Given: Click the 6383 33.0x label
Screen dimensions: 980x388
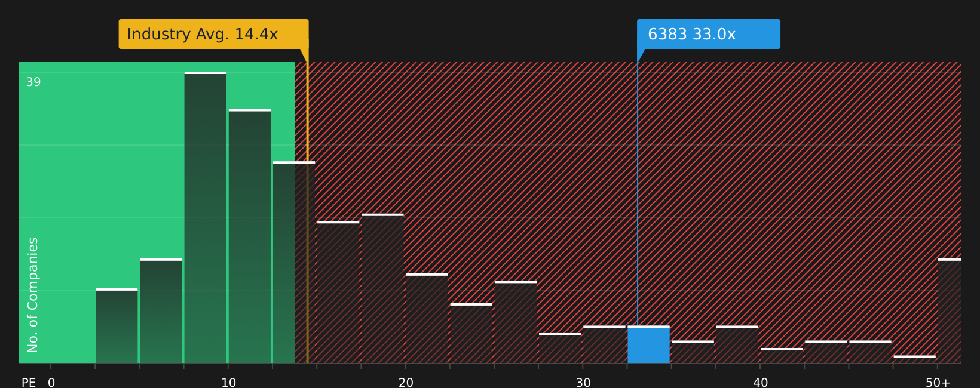Looking at the screenshot, I should [x=709, y=34].
